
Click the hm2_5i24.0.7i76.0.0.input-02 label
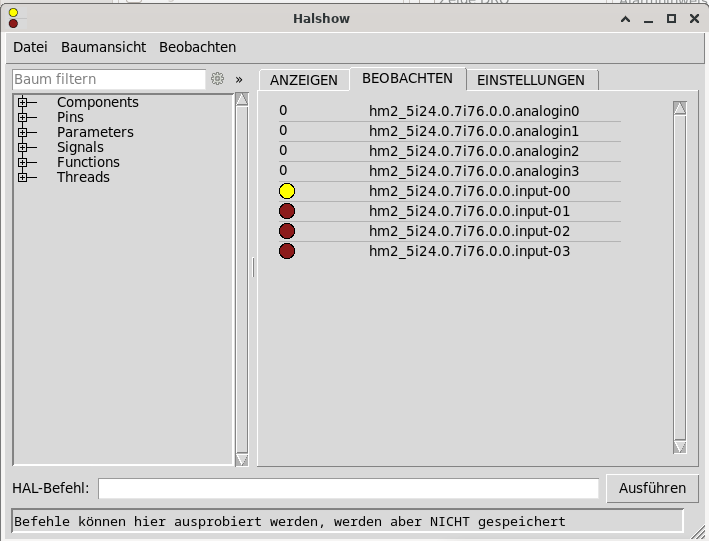[469, 231]
